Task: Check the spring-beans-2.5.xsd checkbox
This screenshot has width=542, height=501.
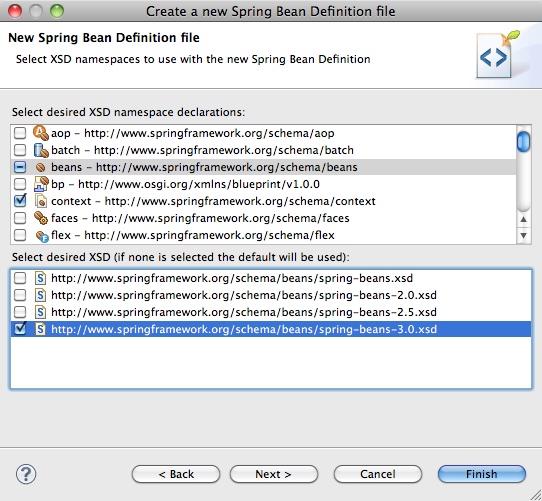Action: [20, 312]
